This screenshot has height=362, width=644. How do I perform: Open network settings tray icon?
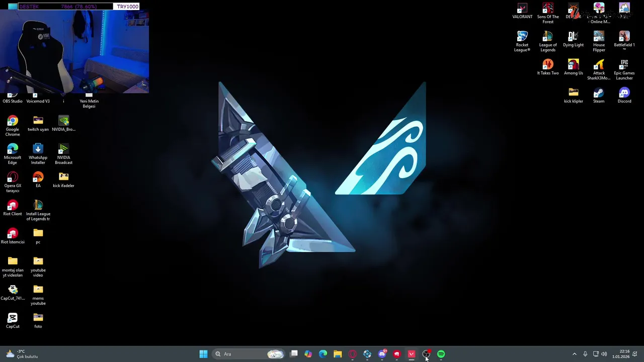[x=596, y=354]
